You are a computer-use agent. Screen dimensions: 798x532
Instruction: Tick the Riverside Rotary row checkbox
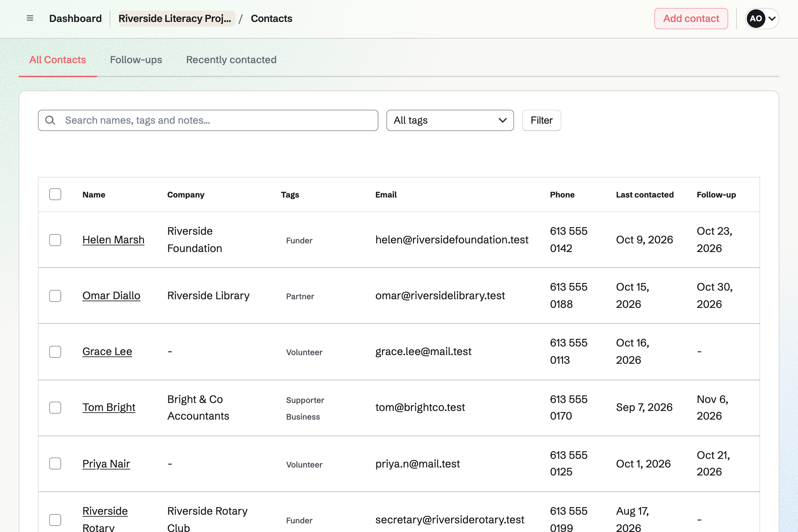(55, 520)
